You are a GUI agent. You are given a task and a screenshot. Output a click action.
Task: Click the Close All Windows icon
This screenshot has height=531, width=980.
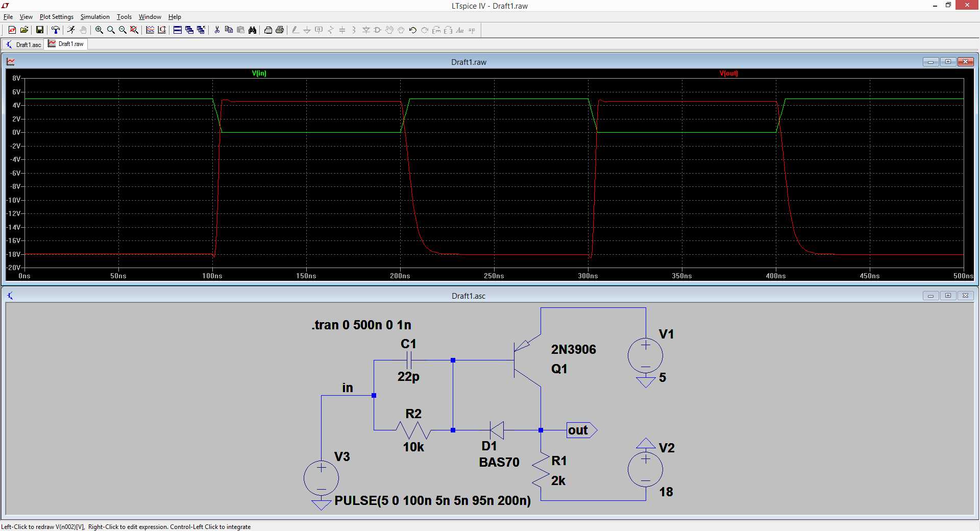pos(201,30)
